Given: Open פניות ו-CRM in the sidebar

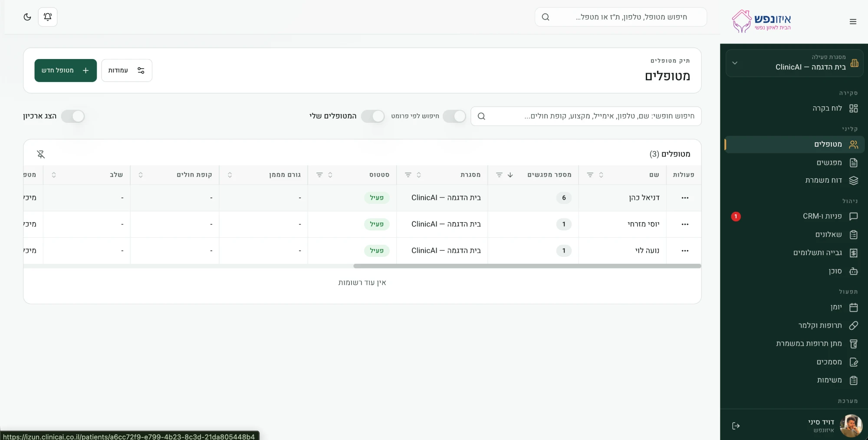Looking at the screenshot, I should click(794, 216).
